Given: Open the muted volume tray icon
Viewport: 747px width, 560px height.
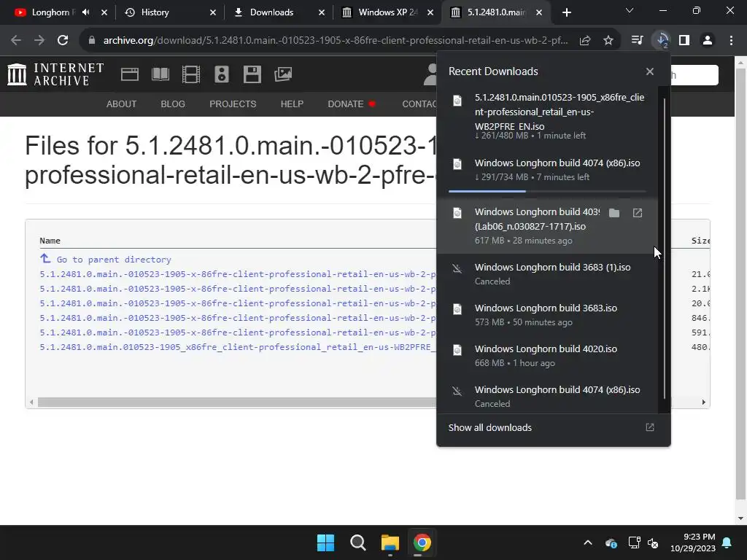Looking at the screenshot, I should click(x=653, y=542).
